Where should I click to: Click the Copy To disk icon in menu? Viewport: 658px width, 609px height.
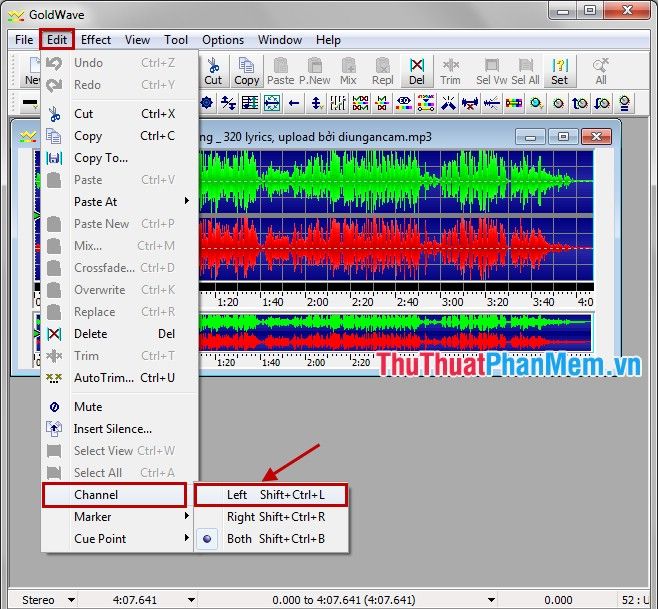(x=54, y=158)
